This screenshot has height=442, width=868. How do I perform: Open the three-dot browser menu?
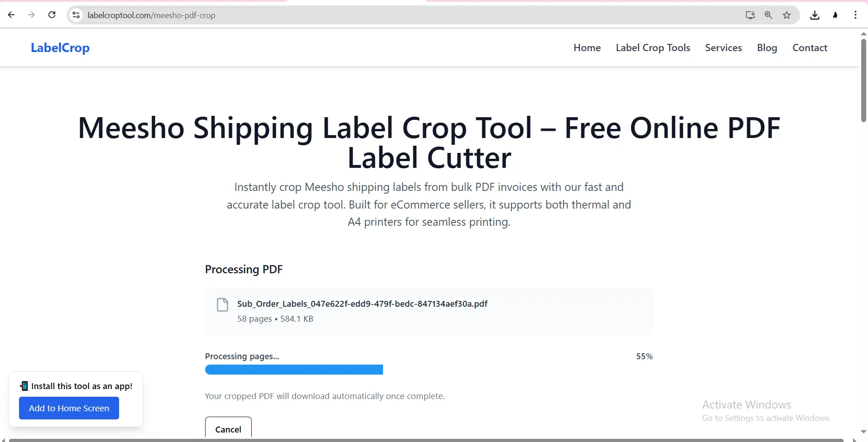click(856, 15)
